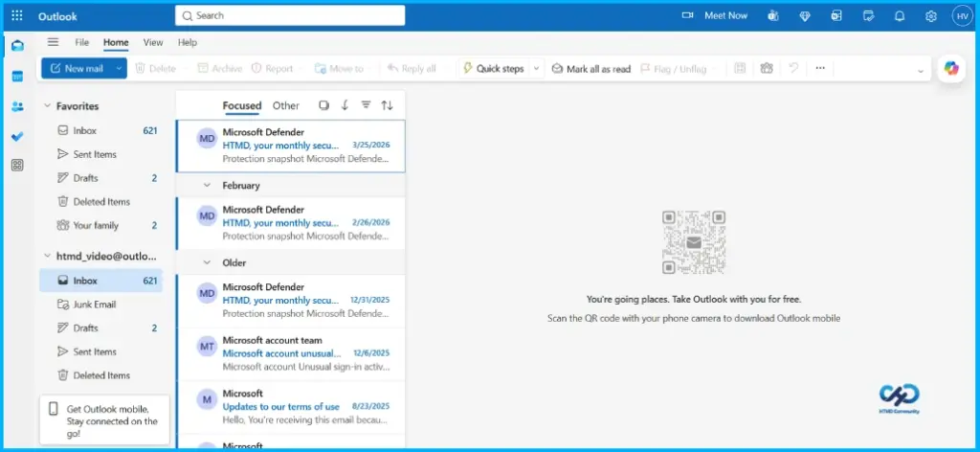The height and width of the screenshot is (452, 980).
Task: Collapse the Older message group
Action: pos(207,262)
